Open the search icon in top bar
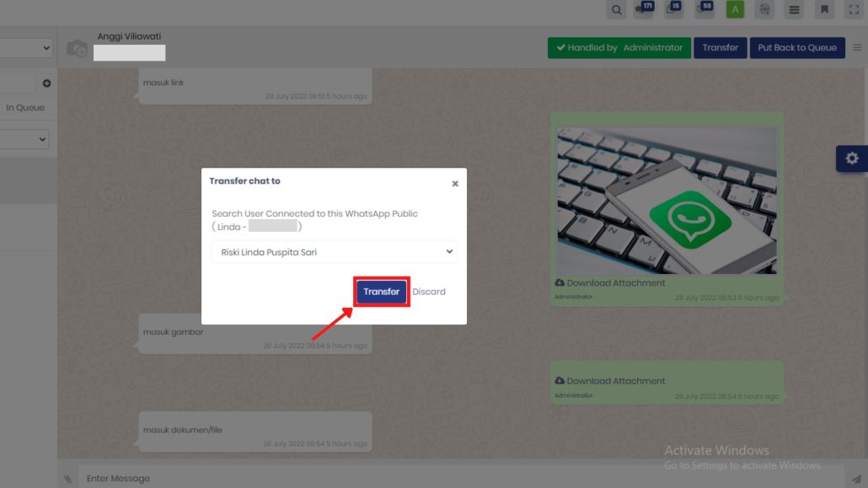 (616, 9)
